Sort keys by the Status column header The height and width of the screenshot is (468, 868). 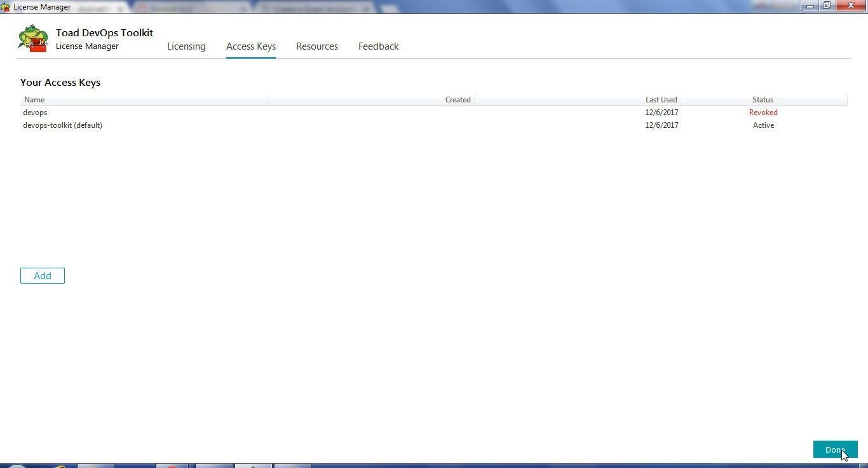pos(763,100)
